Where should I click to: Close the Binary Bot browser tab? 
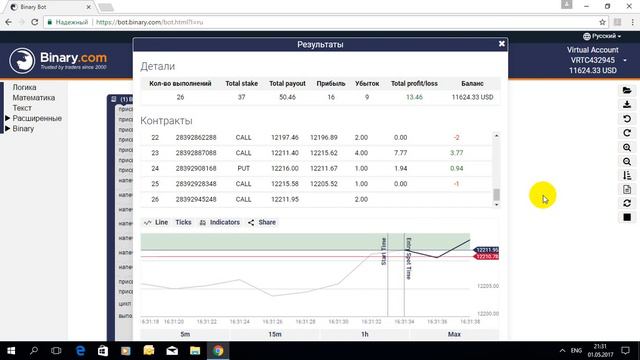(89, 7)
